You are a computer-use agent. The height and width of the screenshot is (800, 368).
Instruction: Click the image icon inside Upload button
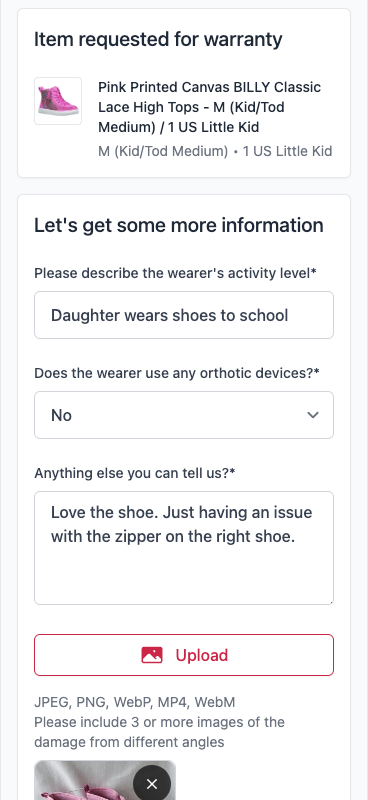(x=152, y=655)
